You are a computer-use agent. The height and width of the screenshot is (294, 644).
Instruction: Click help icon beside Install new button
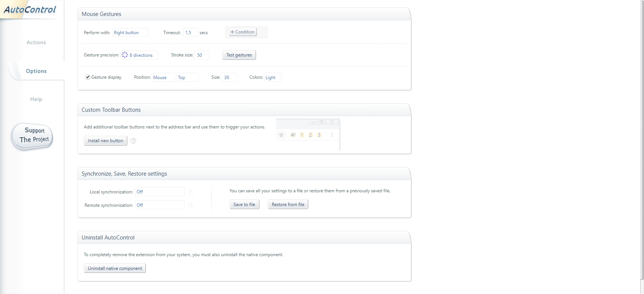134,141
